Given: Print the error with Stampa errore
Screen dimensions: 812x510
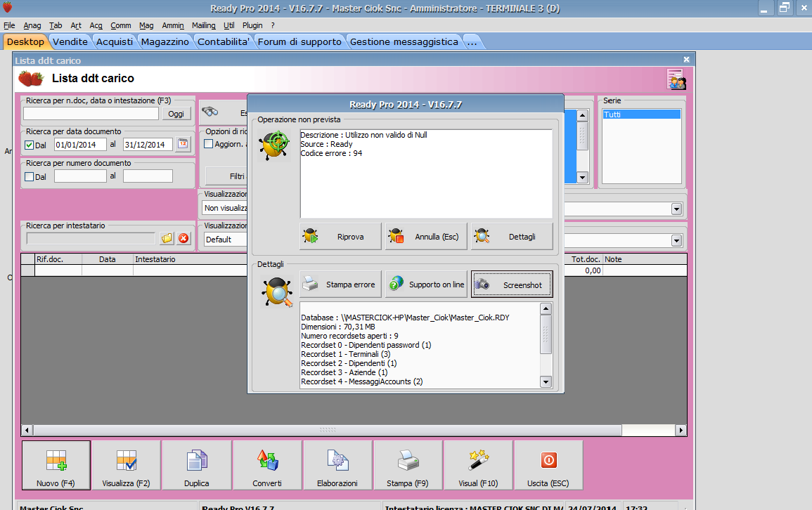Looking at the screenshot, I should pyautogui.click(x=340, y=284).
